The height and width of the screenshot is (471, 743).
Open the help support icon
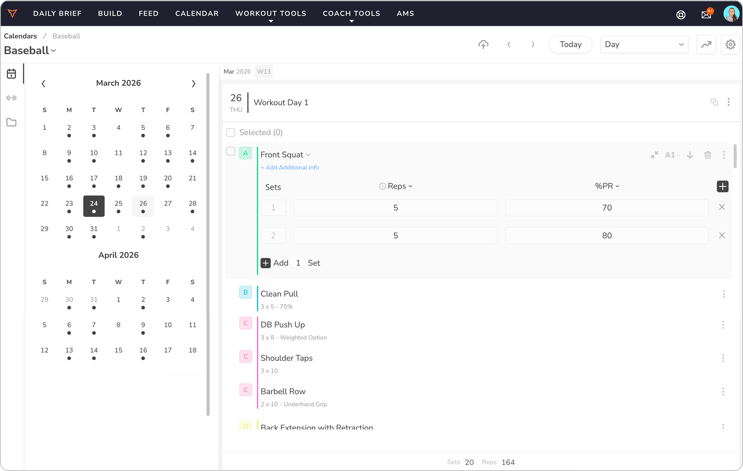(680, 15)
